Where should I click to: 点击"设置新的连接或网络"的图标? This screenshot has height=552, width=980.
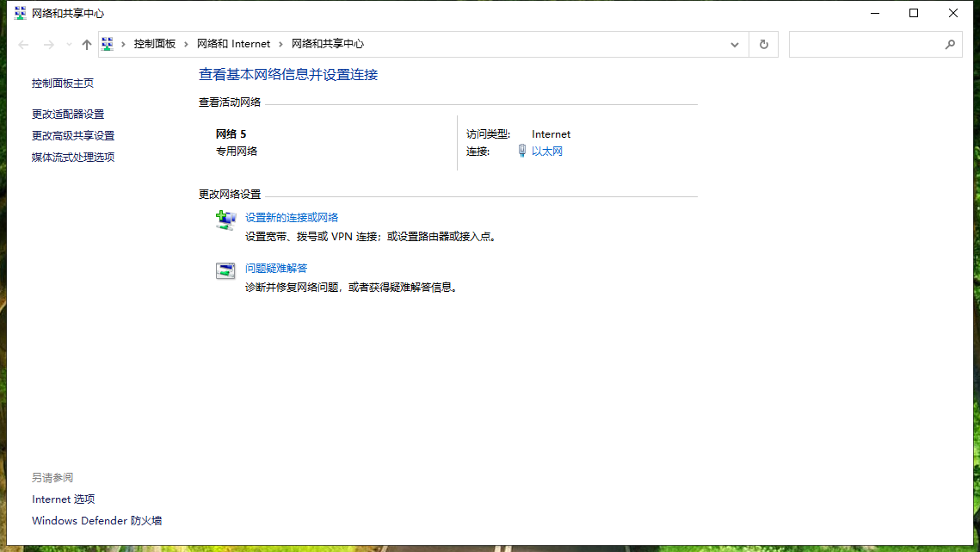coord(225,220)
